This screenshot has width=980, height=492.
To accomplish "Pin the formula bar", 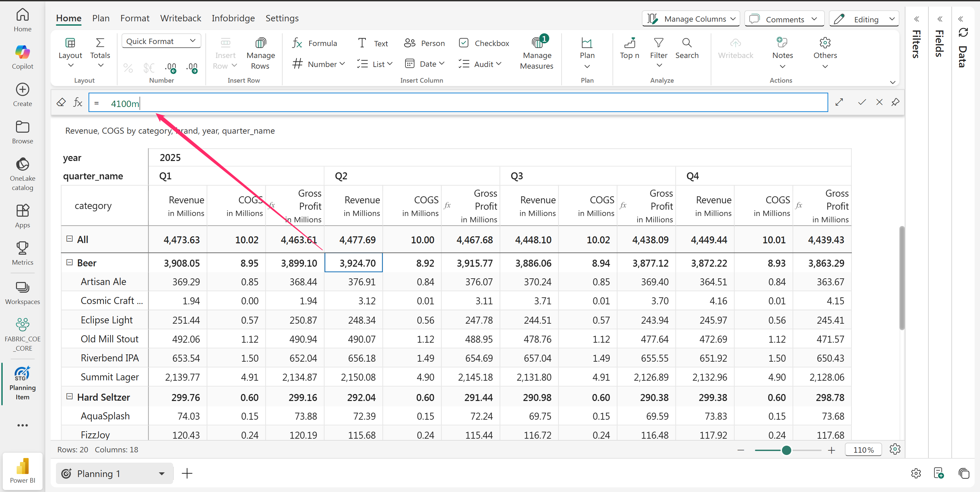I will [895, 102].
